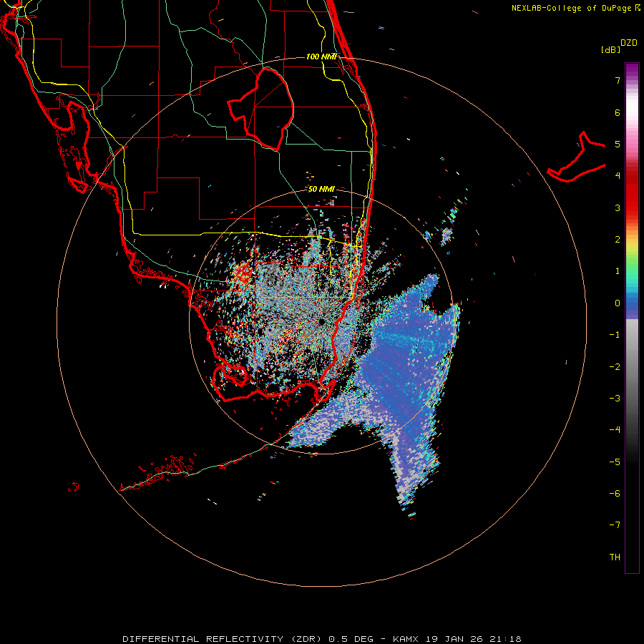
Task: Click the 3 value on color scale
Action: pyautogui.click(x=618, y=208)
